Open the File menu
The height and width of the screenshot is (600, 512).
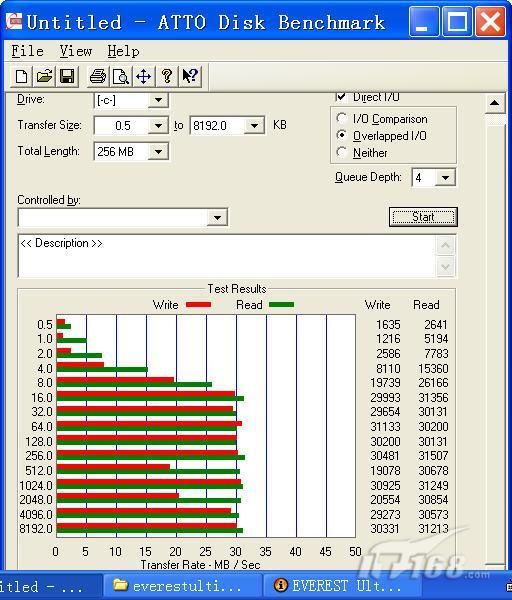pyautogui.click(x=27, y=51)
